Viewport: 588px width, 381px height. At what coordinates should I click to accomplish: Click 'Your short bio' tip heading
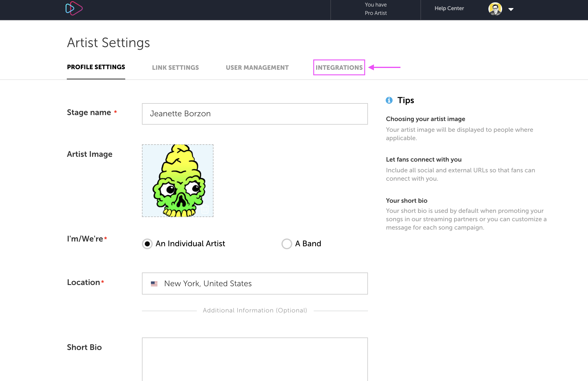coord(407,201)
